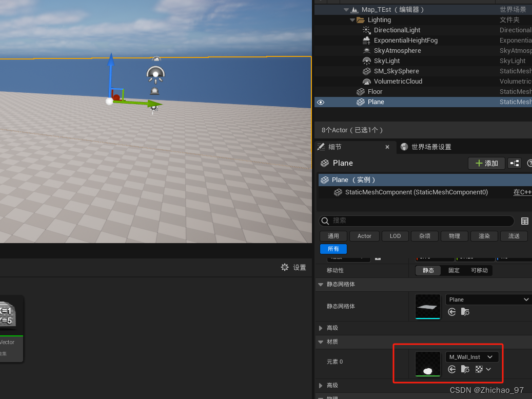Browse to M_Wall_Inst in content browser

pos(465,369)
